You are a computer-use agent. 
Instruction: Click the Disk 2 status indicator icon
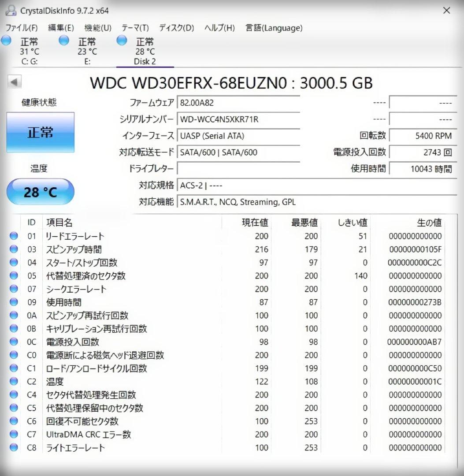click(121, 40)
